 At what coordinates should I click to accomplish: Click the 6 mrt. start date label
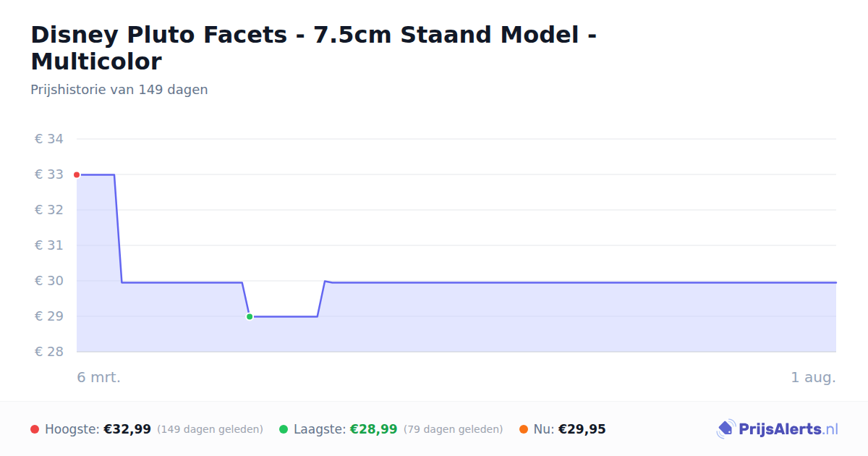click(x=99, y=377)
